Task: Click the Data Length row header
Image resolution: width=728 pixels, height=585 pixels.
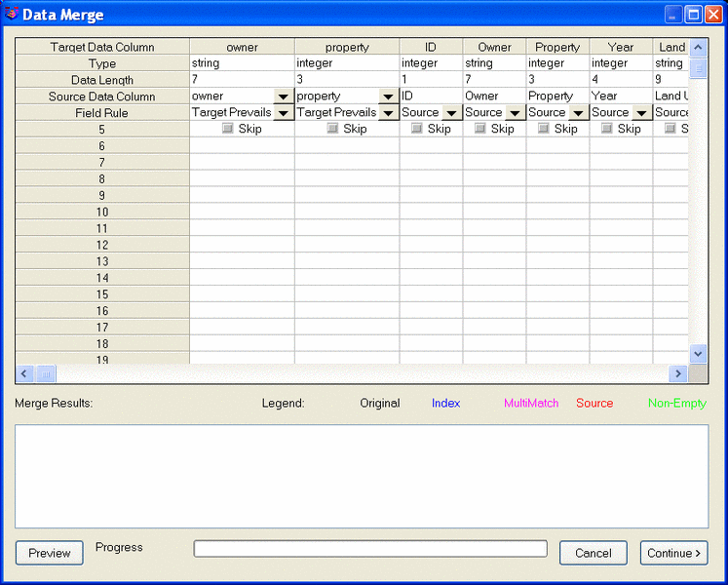Action: coord(102,80)
